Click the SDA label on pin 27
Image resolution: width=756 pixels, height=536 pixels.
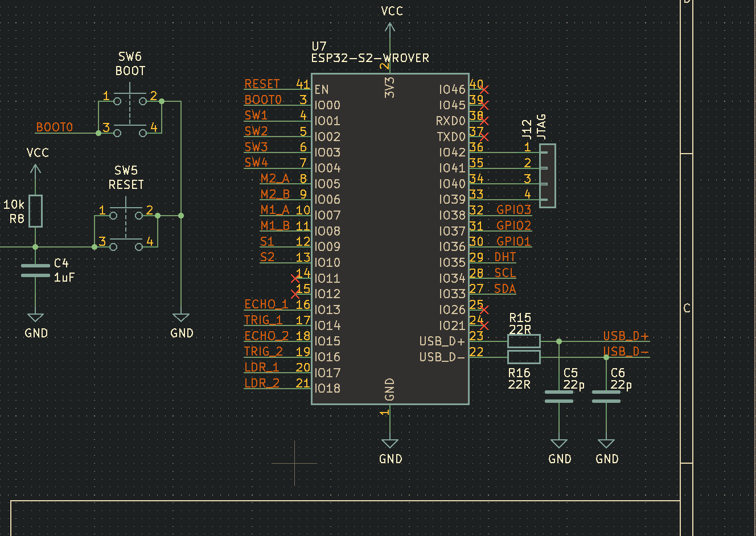coord(506,288)
